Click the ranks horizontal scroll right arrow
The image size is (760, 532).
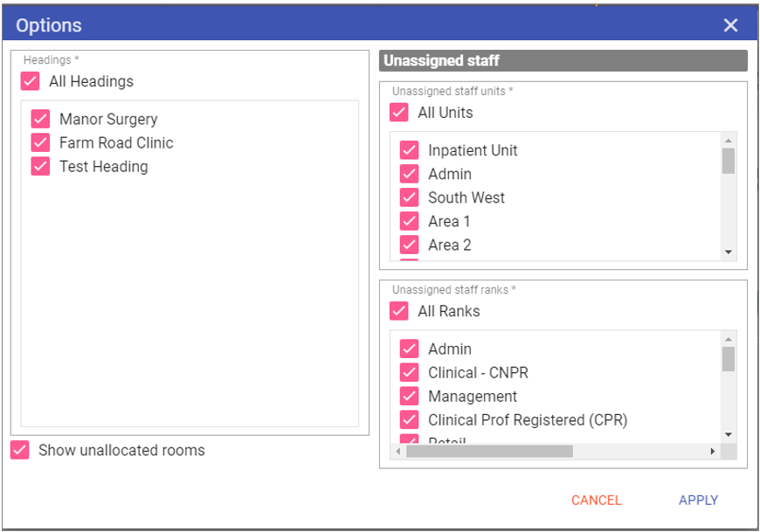point(713,452)
